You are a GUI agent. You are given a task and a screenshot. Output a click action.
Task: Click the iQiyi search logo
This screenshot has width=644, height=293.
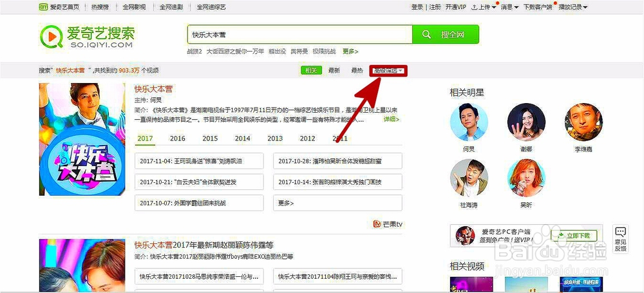click(x=87, y=37)
